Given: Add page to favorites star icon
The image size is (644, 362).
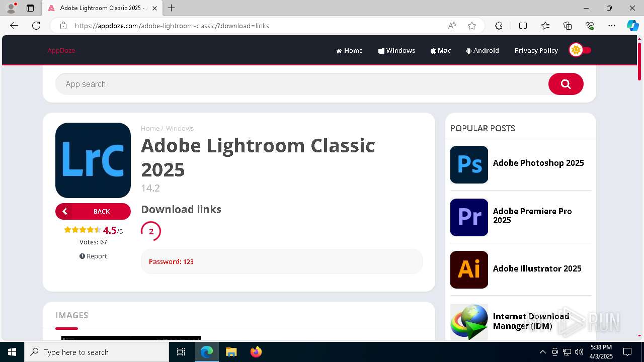Looking at the screenshot, I should tap(472, 26).
